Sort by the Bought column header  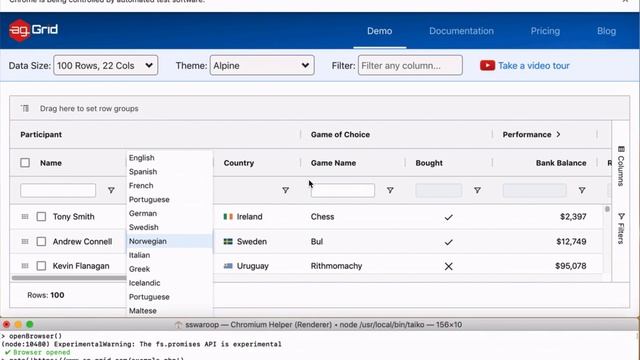[x=429, y=163]
